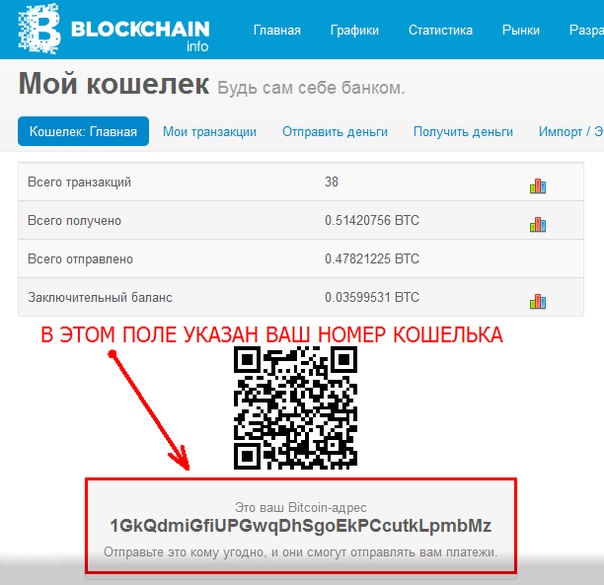Open chart icon for Заключительный баланс row
Image resolution: width=604 pixels, height=585 pixels.
point(538,302)
